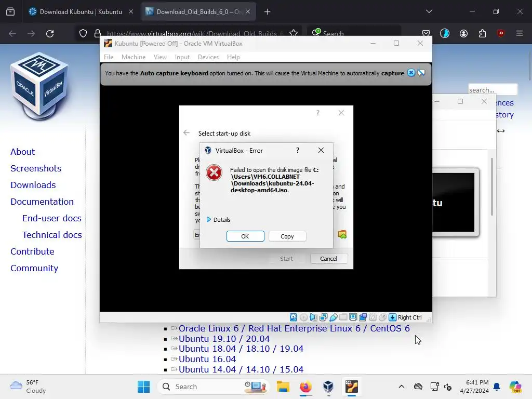Open the Firefox application menu
The image size is (532, 399).
point(519,33)
